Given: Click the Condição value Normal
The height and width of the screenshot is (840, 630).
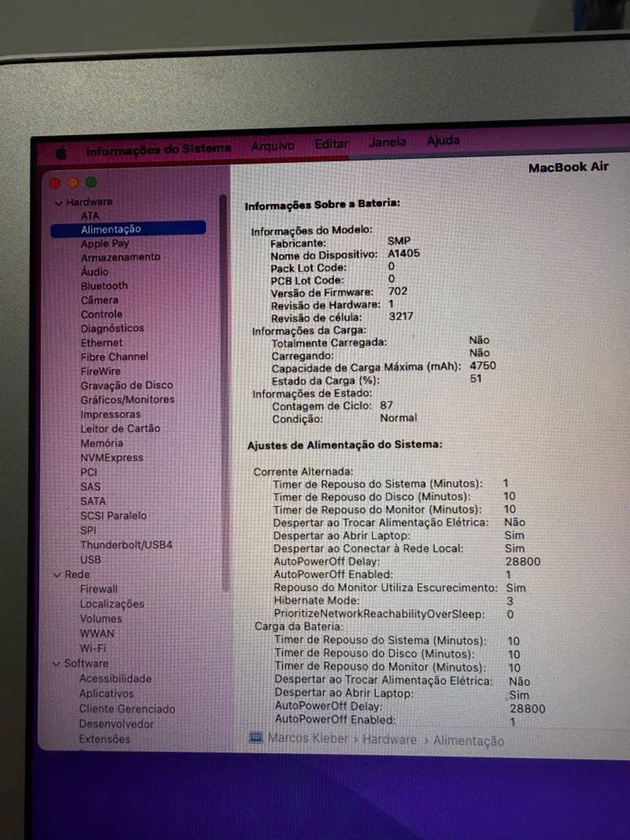Looking at the screenshot, I should click(398, 418).
